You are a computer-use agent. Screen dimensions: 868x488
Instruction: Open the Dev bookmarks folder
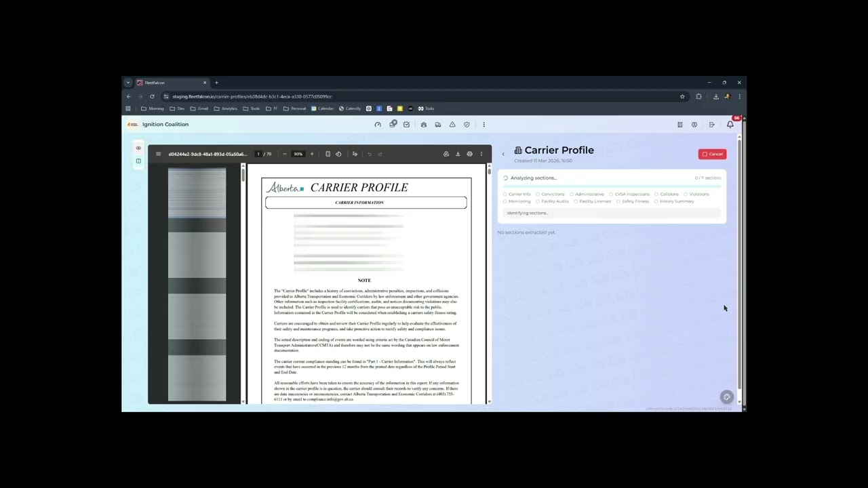(177, 108)
